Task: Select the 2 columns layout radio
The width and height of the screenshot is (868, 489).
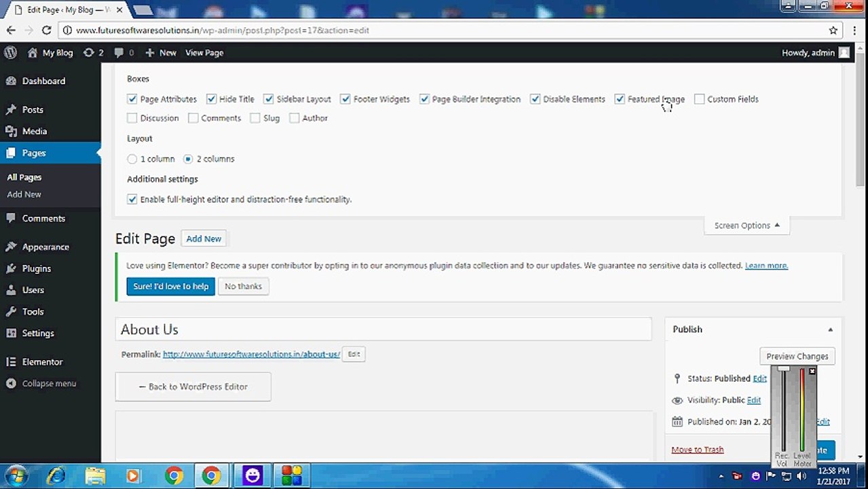Action: [189, 159]
